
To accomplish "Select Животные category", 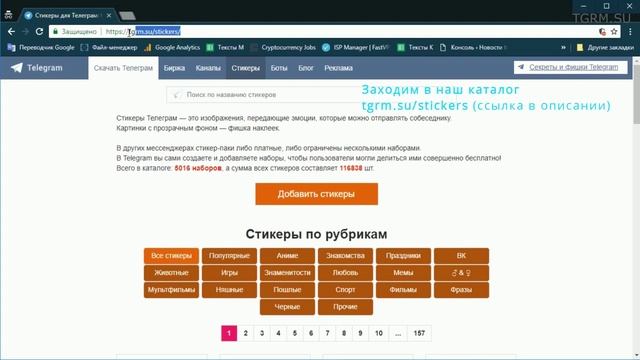I will pyautogui.click(x=171, y=273).
